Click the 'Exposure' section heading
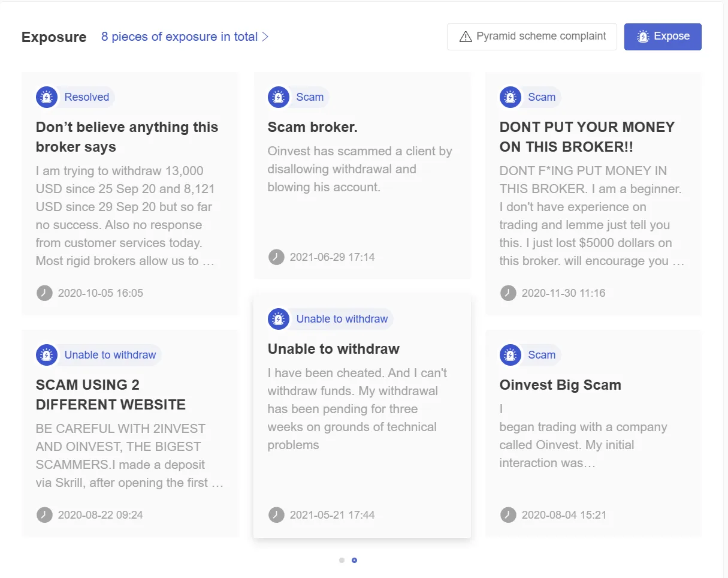 [54, 37]
